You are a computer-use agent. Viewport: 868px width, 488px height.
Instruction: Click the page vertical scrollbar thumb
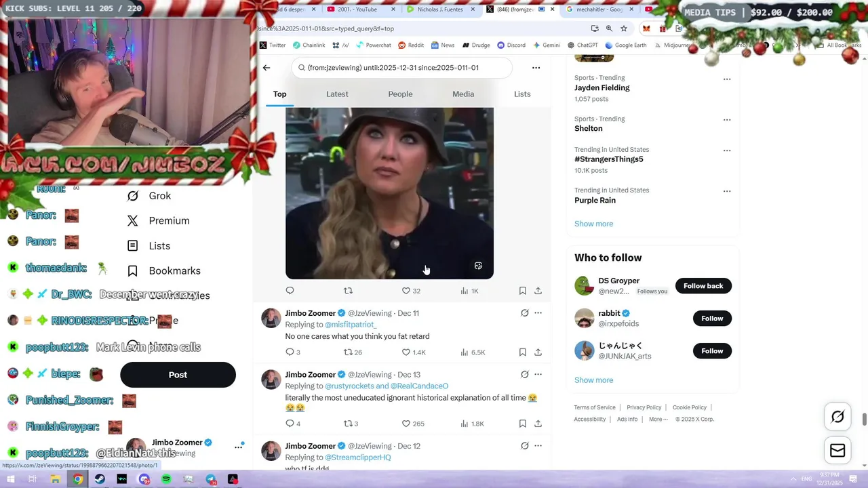[x=864, y=420]
